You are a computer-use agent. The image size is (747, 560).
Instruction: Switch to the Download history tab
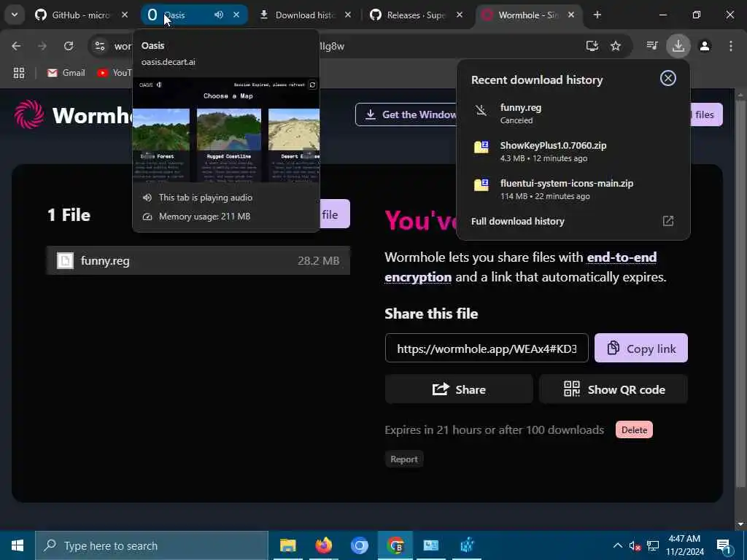(x=305, y=15)
